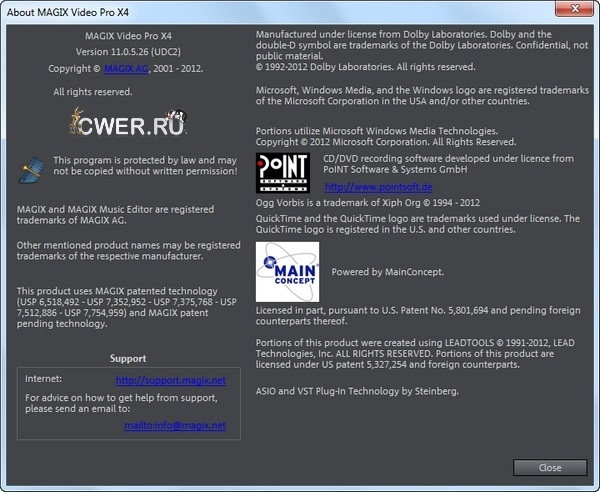Click the "Powered by MainConcept" text

tap(387, 272)
